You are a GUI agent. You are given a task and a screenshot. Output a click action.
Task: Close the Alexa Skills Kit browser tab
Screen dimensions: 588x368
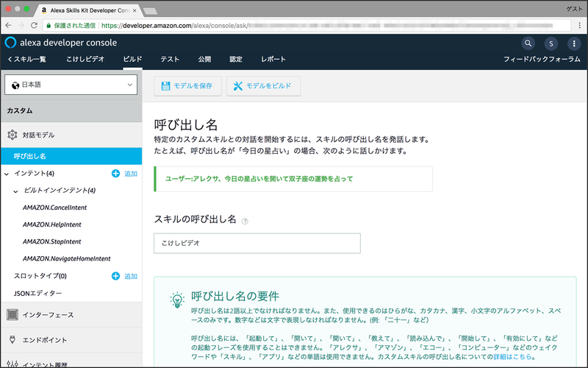coord(135,10)
